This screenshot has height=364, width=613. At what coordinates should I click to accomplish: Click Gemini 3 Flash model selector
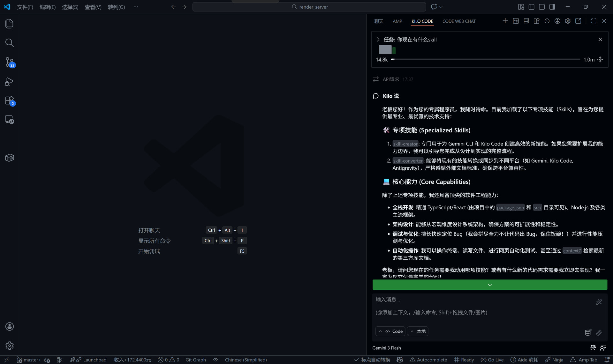click(386, 348)
